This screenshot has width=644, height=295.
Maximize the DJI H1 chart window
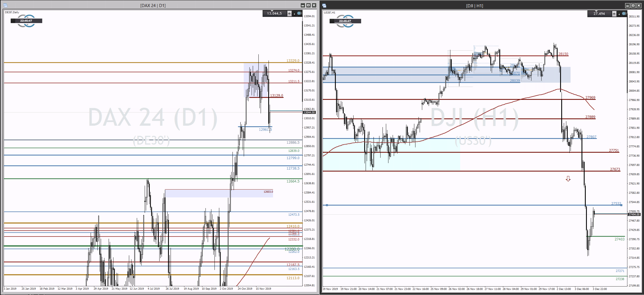tap(633, 5)
